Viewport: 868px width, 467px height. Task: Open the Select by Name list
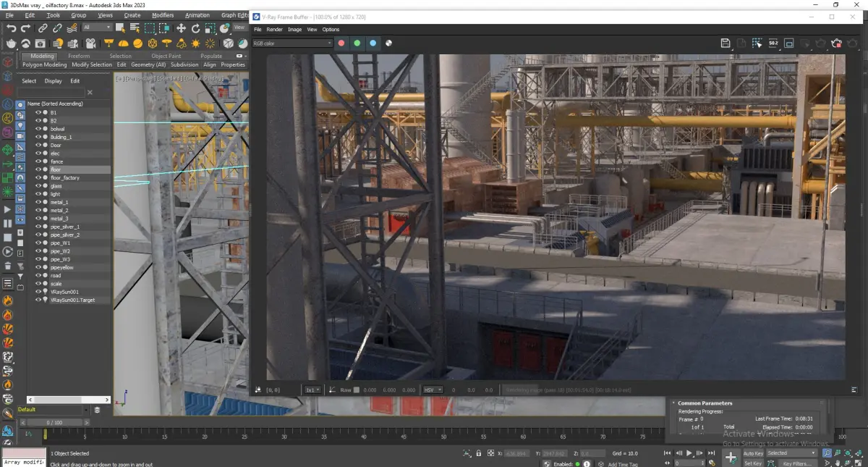pos(135,28)
